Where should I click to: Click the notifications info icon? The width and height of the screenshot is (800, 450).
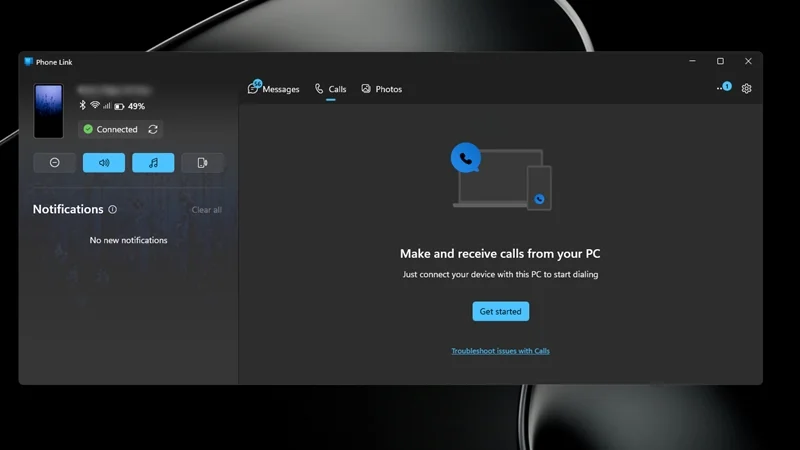pos(112,209)
